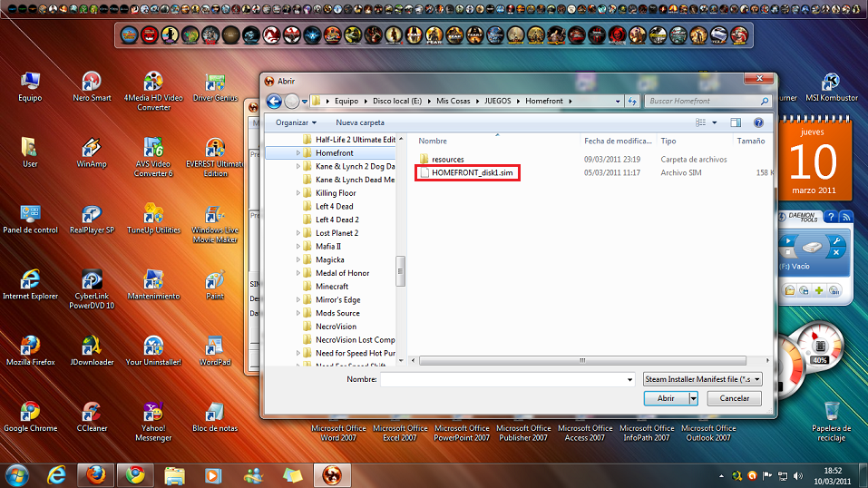Click the Nombre filename input field
The width and height of the screenshot is (868, 488).
(x=502, y=379)
